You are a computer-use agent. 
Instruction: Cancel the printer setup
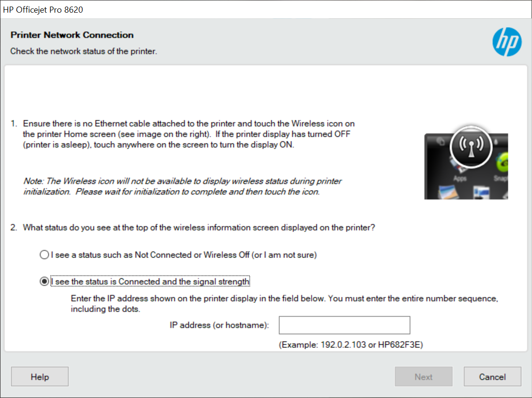pyautogui.click(x=492, y=377)
